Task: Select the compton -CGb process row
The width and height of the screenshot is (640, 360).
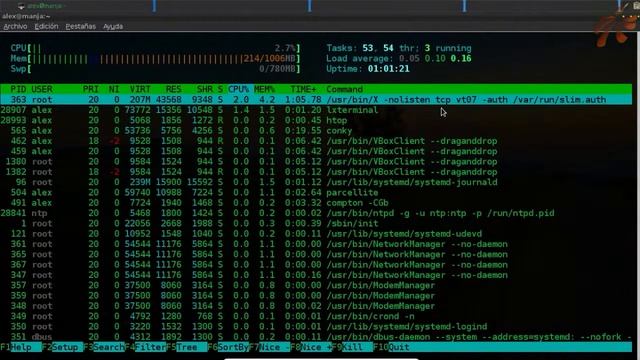Action: coord(316,203)
